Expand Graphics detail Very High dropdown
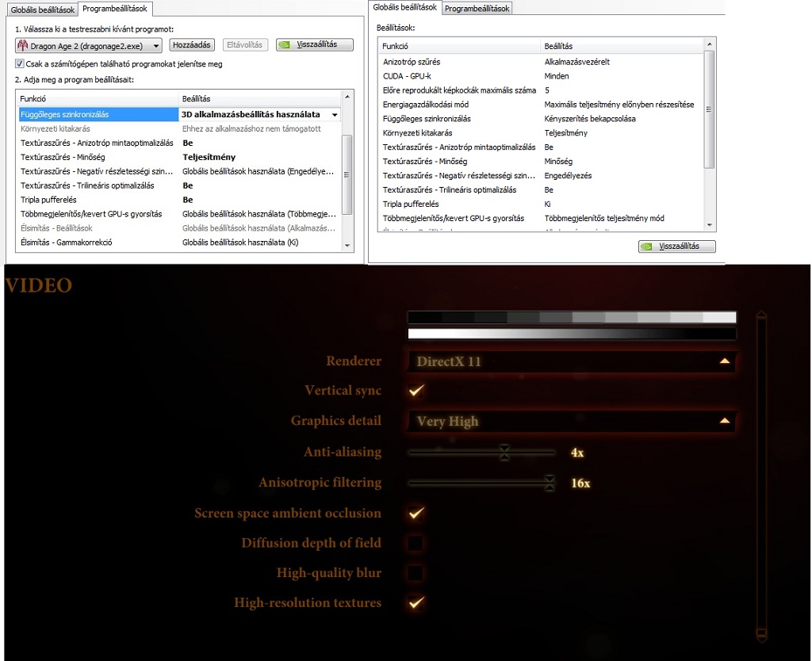This screenshot has height=661, width=812. coord(725,421)
